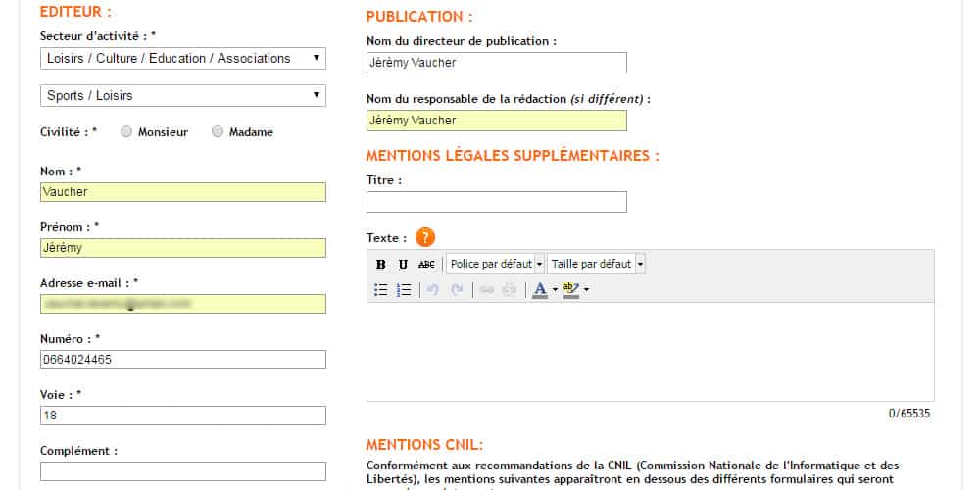Click the PUBLICATION heading
Image resolution: width=980 pixels, height=490 pixels.
[419, 17]
